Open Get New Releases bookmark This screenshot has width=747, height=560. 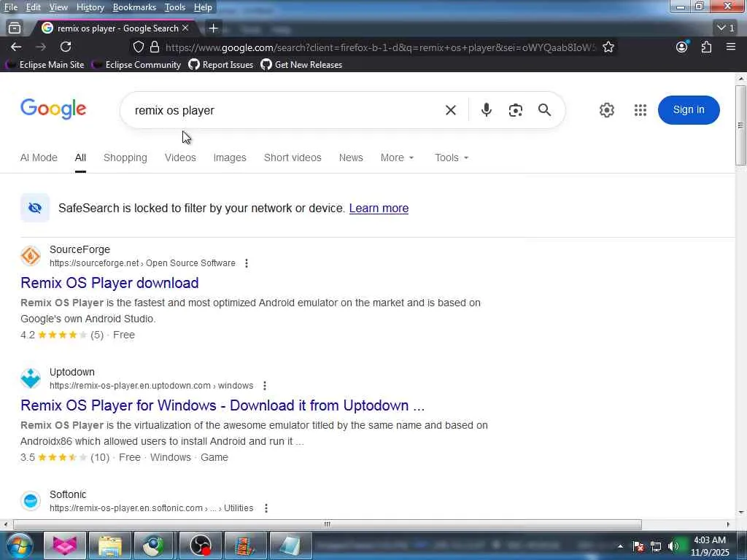click(x=301, y=65)
